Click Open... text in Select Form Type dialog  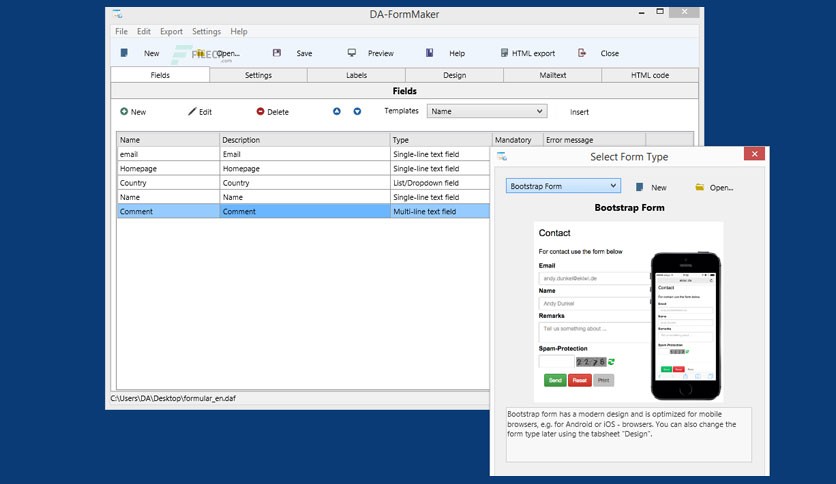point(721,188)
